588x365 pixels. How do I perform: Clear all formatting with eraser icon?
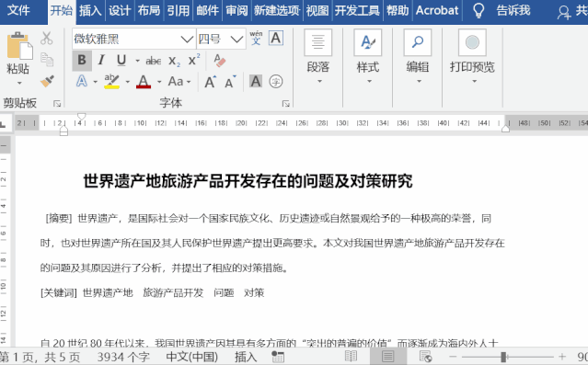219,61
